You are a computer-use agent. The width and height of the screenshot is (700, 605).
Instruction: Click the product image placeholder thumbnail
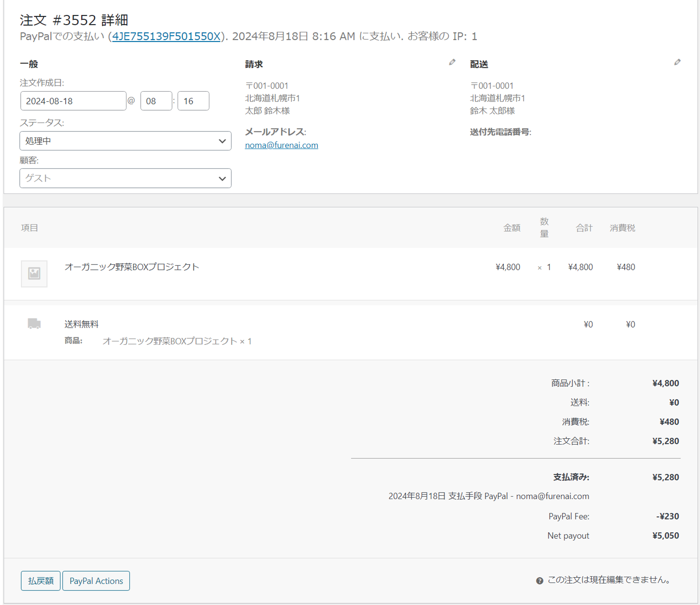(34, 273)
